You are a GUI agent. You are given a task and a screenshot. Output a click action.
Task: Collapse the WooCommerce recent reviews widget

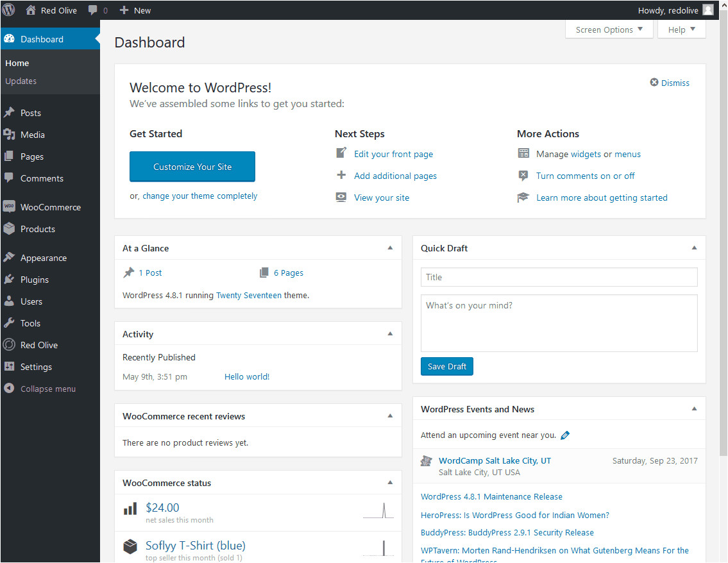pyautogui.click(x=391, y=416)
